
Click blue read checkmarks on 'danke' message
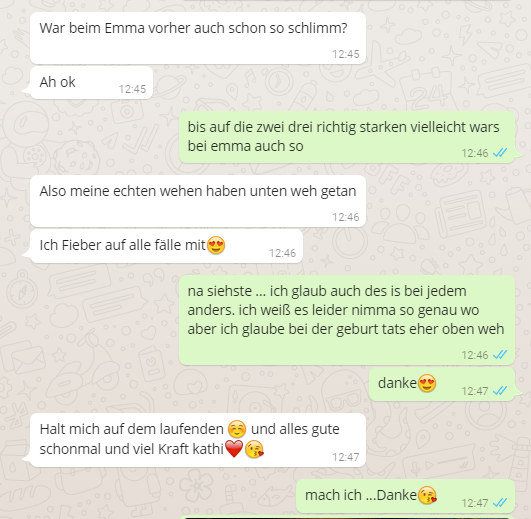[500, 391]
